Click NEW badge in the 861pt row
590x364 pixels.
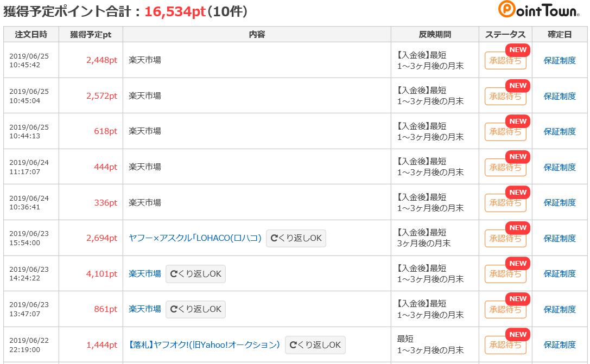click(518, 299)
